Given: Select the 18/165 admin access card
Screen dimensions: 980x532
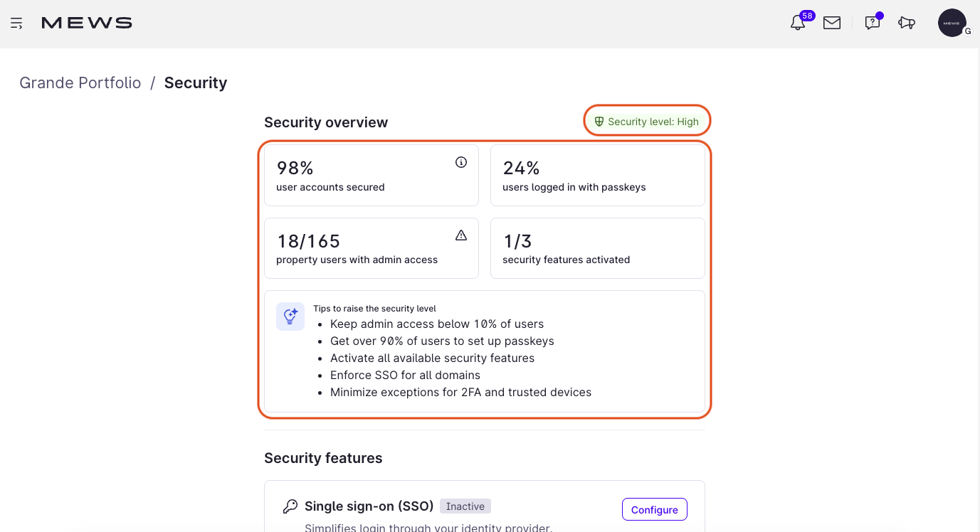Looking at the screenshot, I should [371, 248].
